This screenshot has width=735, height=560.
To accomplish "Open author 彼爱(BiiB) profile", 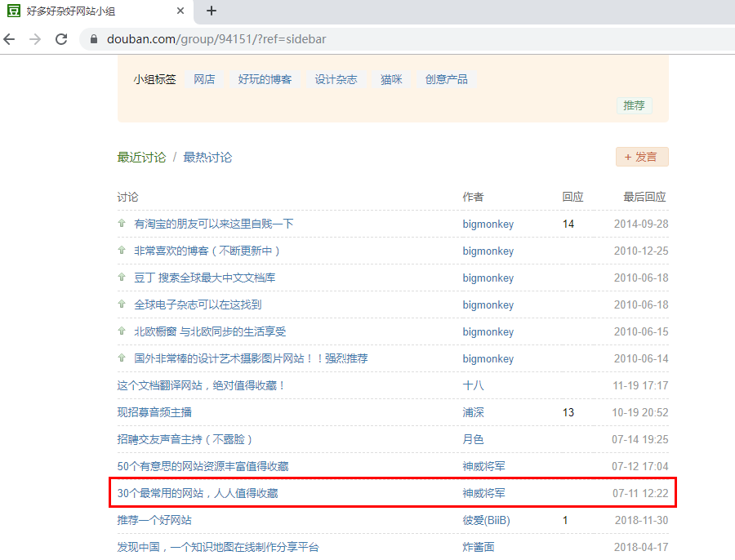I will (x=486, y=521).
